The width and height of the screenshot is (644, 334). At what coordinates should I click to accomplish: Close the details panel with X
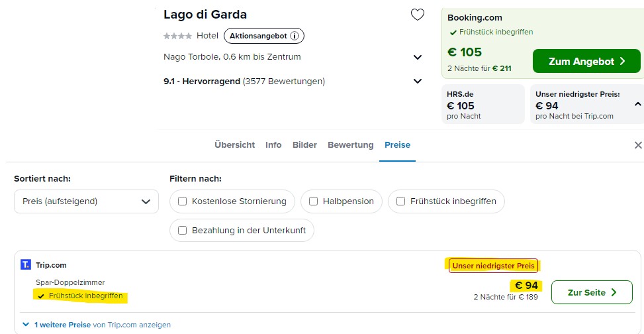coord(638,145)
